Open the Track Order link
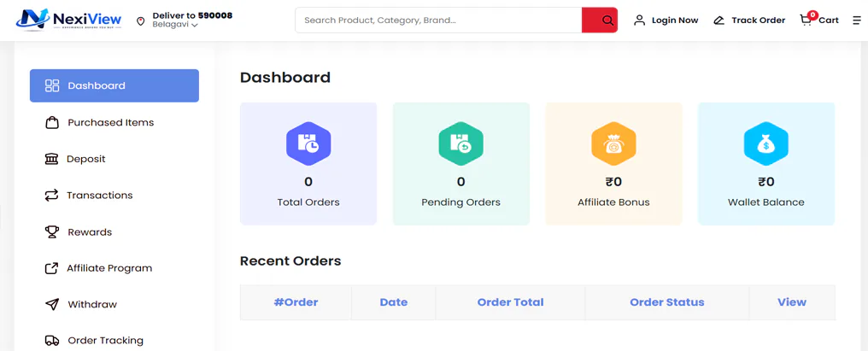The image size is (868, 351). tap(759, 20)
